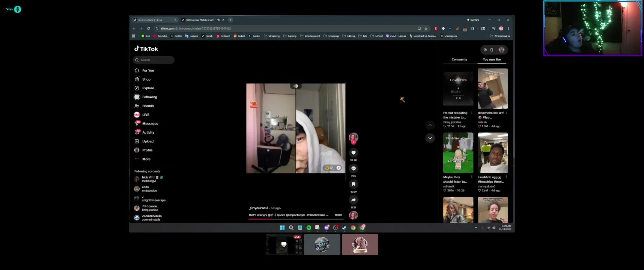Screen dimensions: 644x270
Task: Follow the creator via red plus
Action: coord(354,142)
